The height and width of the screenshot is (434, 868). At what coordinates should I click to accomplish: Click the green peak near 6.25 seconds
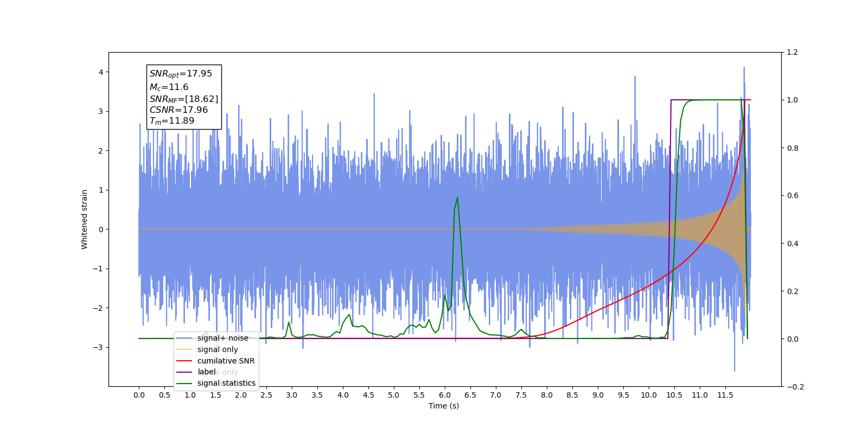457,198
